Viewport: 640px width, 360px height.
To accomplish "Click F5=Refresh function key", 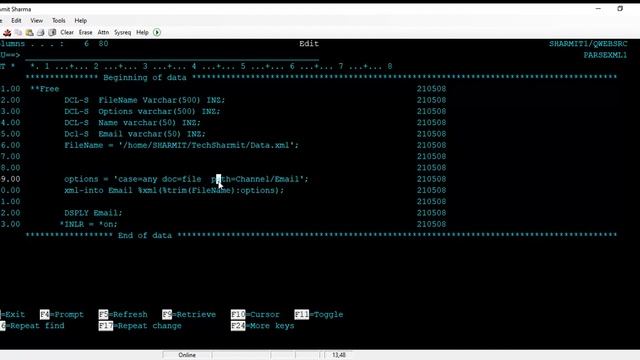I will click(x=123, y=315).
